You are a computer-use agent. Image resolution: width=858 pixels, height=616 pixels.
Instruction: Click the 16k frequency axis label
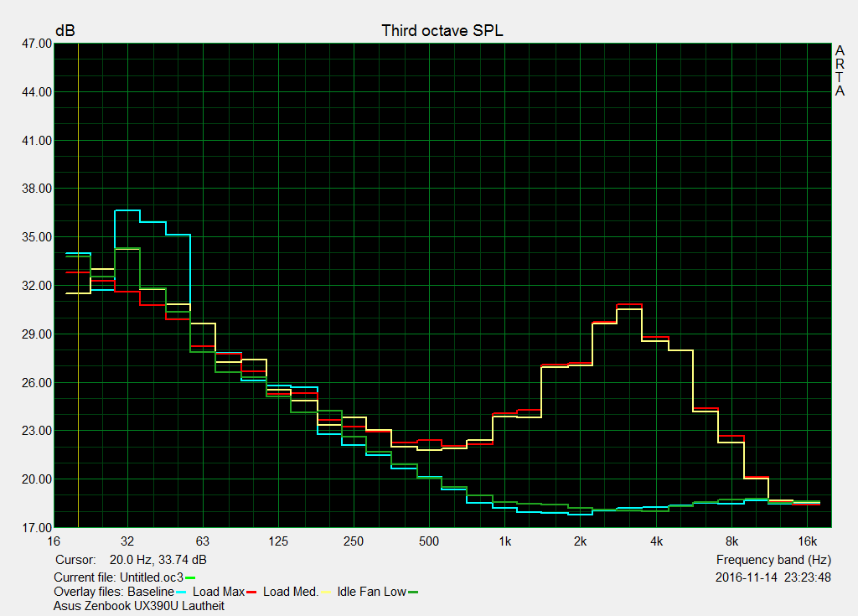[807, 541]
